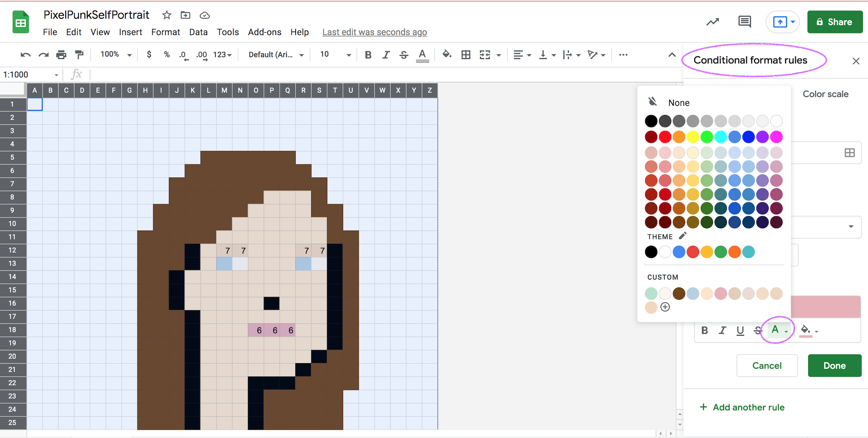Expand the text color dropdown arrow
Viewport: 868px width, 438px height.
point(786,330)
